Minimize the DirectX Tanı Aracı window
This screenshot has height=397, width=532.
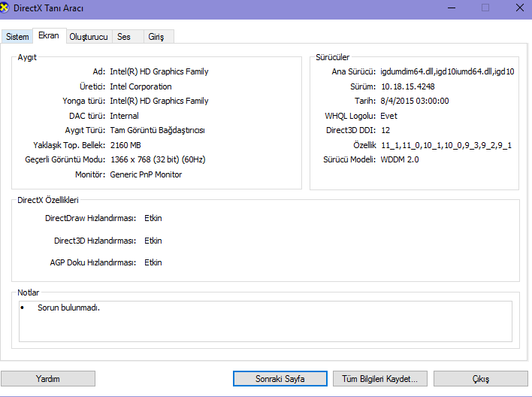pos(452,8)
